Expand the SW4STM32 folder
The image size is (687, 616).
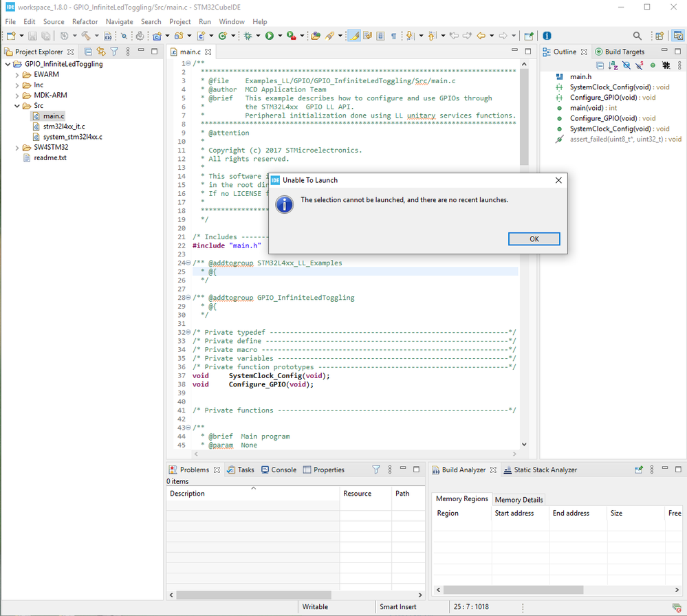tap(17, 148)
